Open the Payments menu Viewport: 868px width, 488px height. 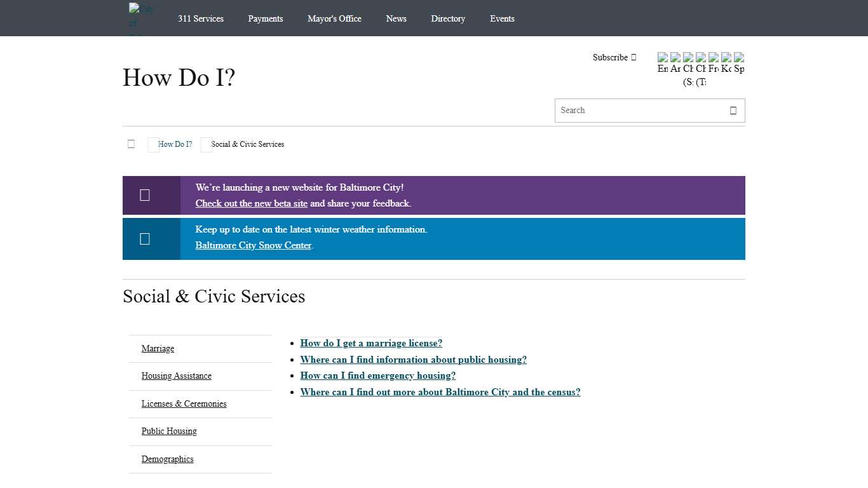tap(266, 18)
